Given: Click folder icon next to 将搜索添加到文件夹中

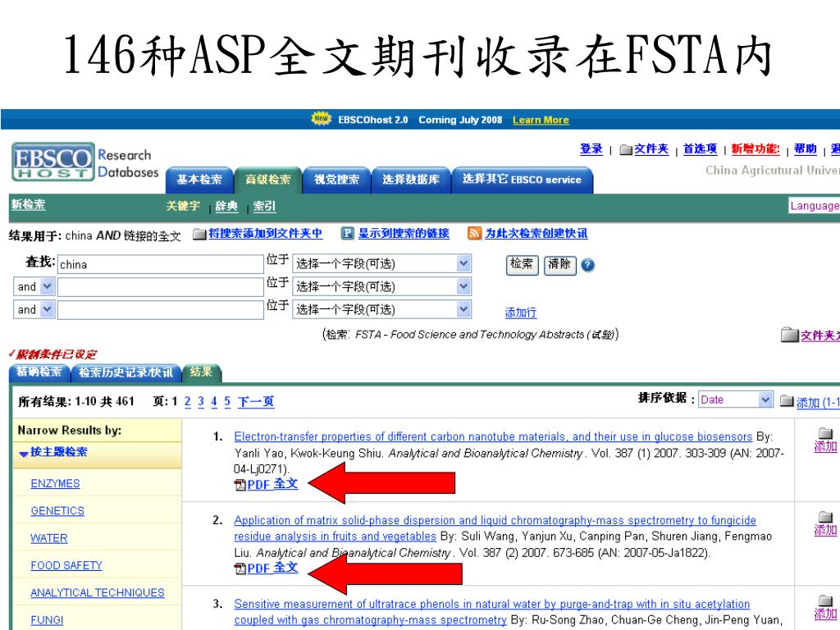Looking at the screenshot, I should 200,234.
